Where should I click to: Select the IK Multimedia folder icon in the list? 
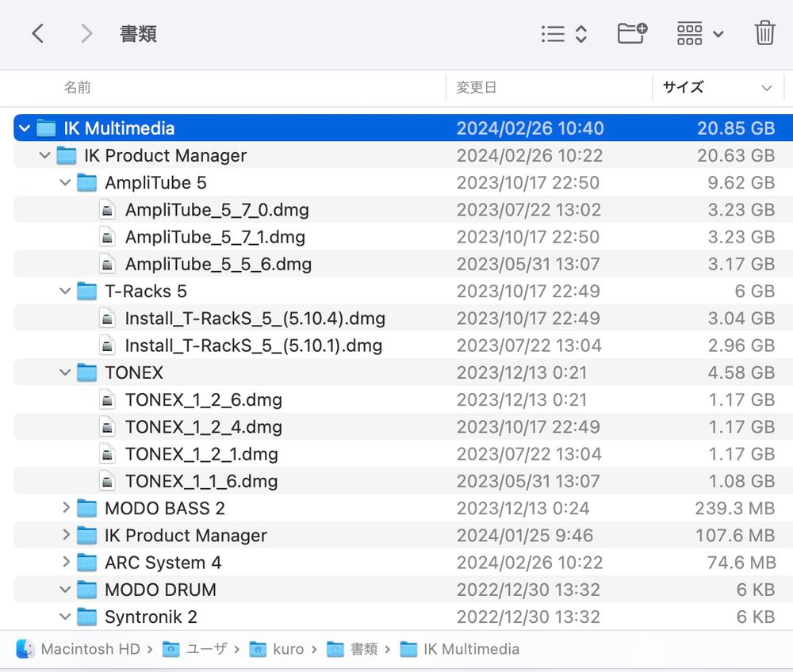point(46,128)
